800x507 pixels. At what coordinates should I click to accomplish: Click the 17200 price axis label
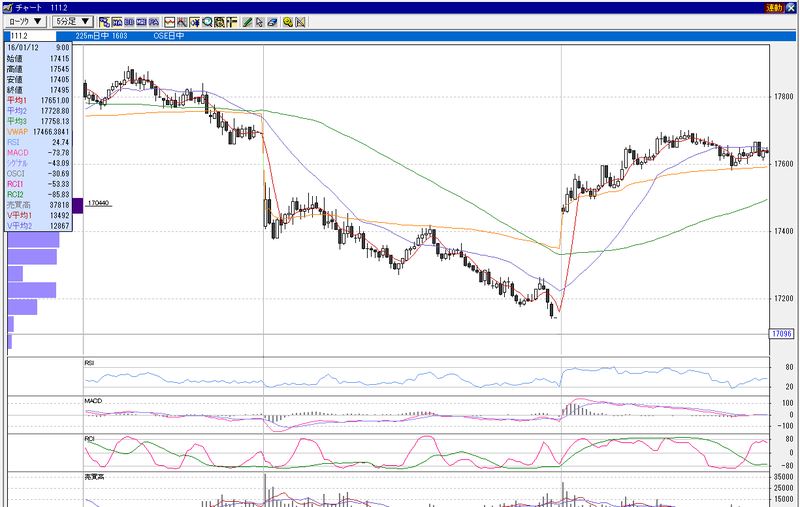pyautogui.click(x=784, y=298)
